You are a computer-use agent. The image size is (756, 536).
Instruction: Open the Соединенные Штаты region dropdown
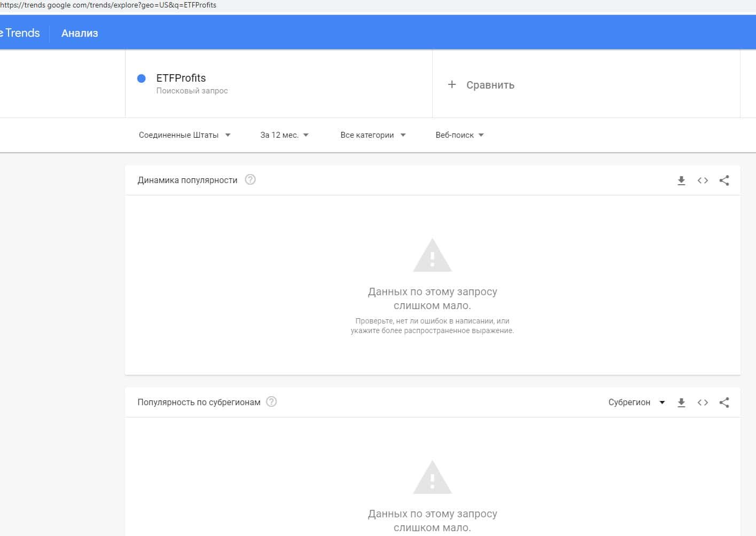pyautogui.click(x=185, y=135)
